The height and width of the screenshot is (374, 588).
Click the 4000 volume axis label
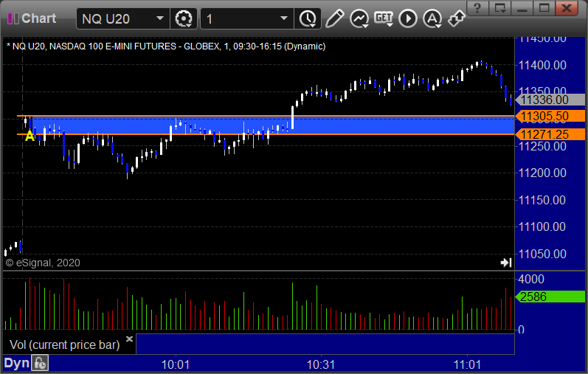click(531, 279)
